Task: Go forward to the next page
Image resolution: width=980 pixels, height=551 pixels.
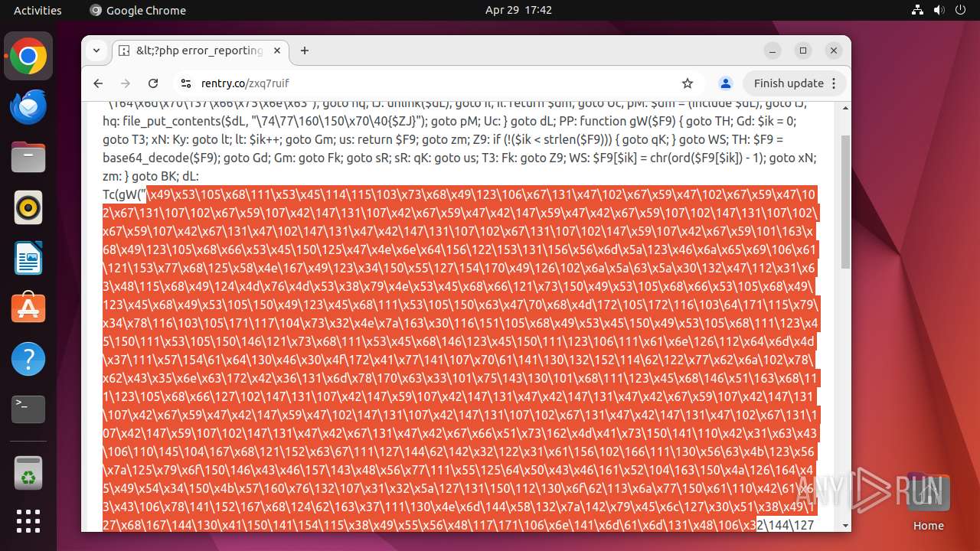Action: click(126, 83)
